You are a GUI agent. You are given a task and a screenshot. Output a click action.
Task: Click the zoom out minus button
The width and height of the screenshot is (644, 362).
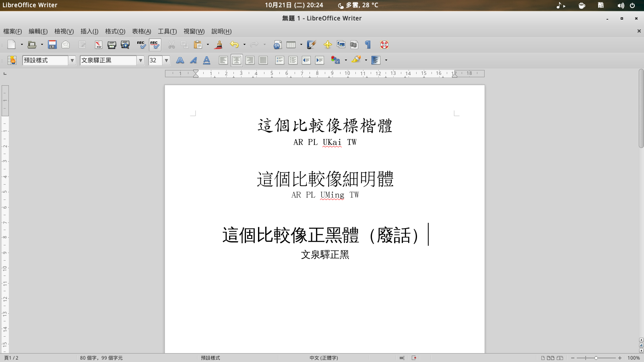pyautogui.click(x=573, y=358)
